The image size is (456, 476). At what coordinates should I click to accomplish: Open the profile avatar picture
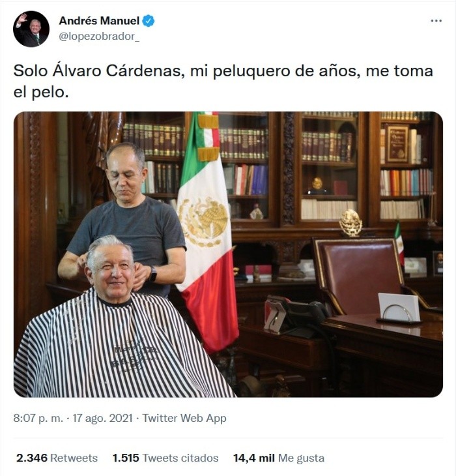[31, 29]
